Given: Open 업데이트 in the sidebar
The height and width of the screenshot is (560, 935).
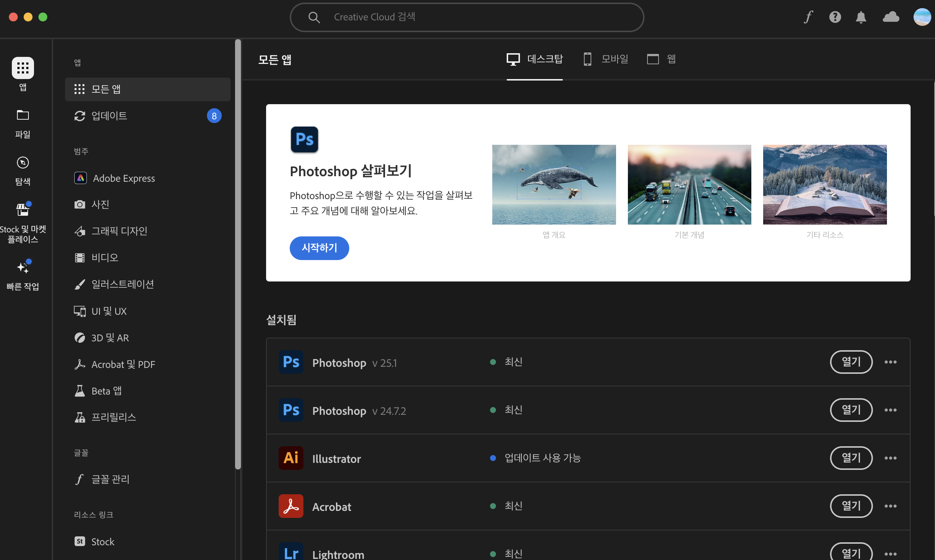Looking at the screenshot, I should pyautogui.click(x=147, y=116).
